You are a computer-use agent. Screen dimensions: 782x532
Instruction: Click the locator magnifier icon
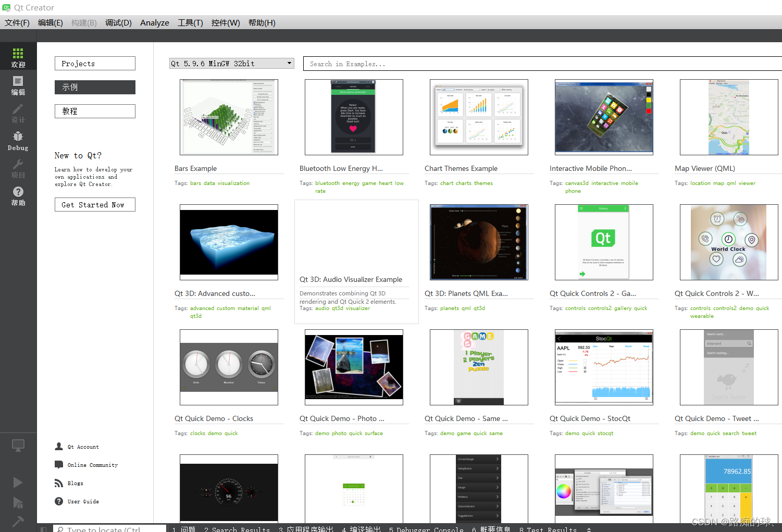(60, 529)
